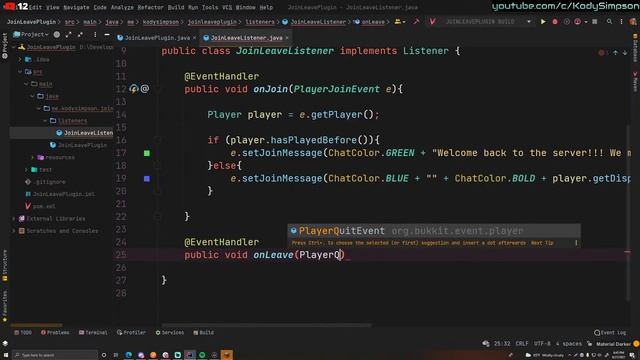Viewport: 640px width, 360px height.
Task: Click the blue color swatch on line 19
Action: click(x=147, y=179)
